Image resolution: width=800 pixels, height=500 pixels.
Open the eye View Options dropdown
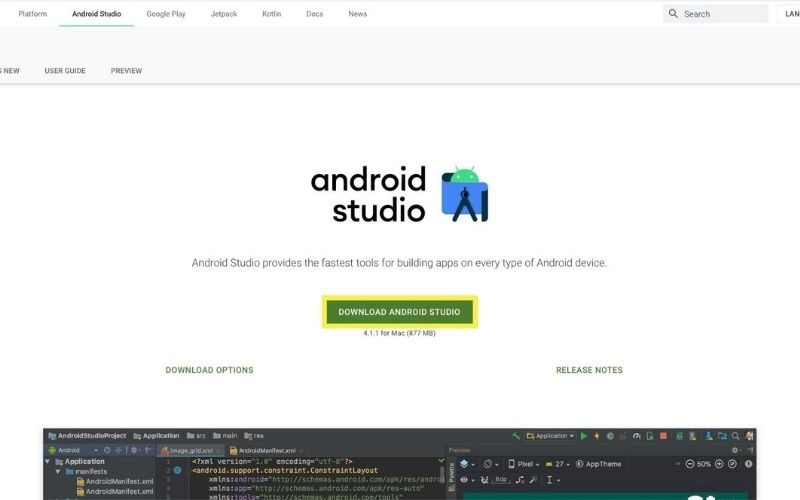point(466,480)
